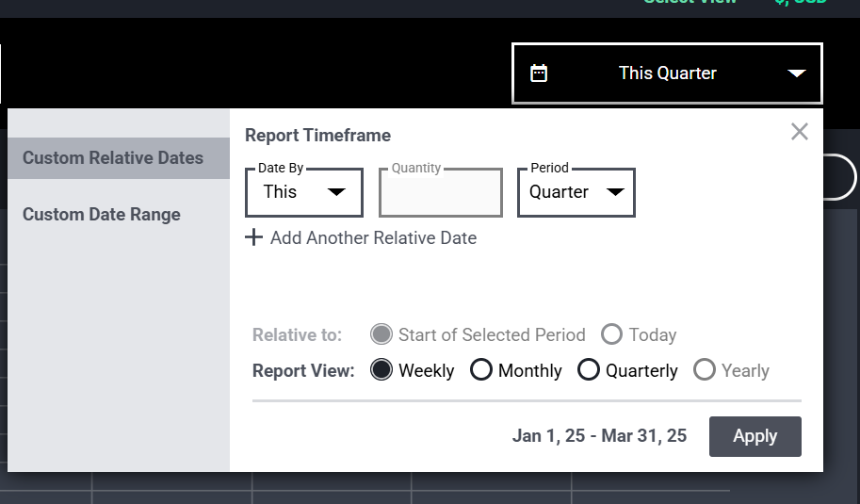This screenshot has height=504, width=860.
Task: Select the Weekly report view
Action: click(381, 369)
